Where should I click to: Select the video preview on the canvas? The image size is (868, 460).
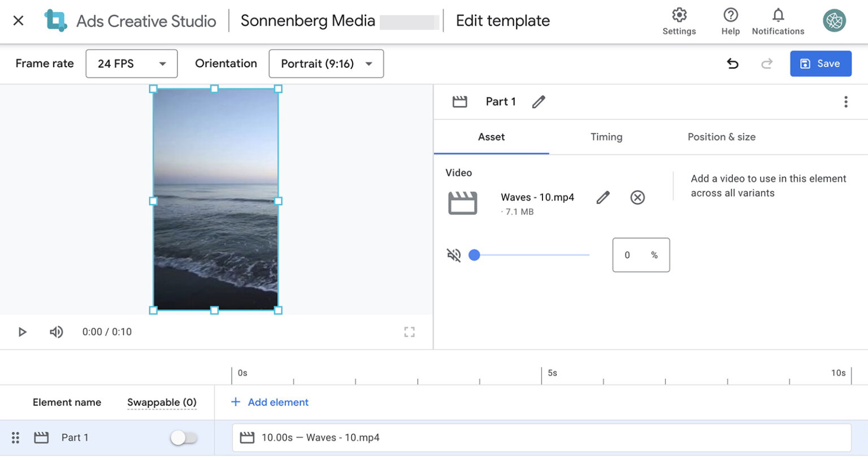215,199
